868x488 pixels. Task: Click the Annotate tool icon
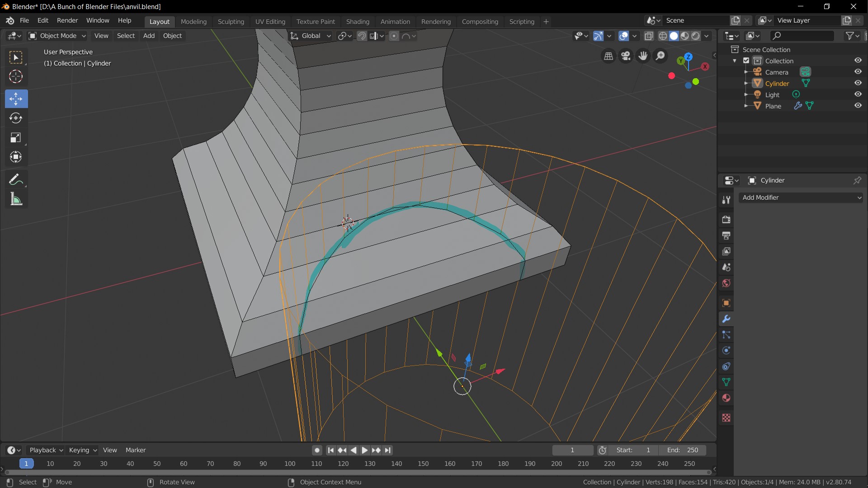[16, 179]
